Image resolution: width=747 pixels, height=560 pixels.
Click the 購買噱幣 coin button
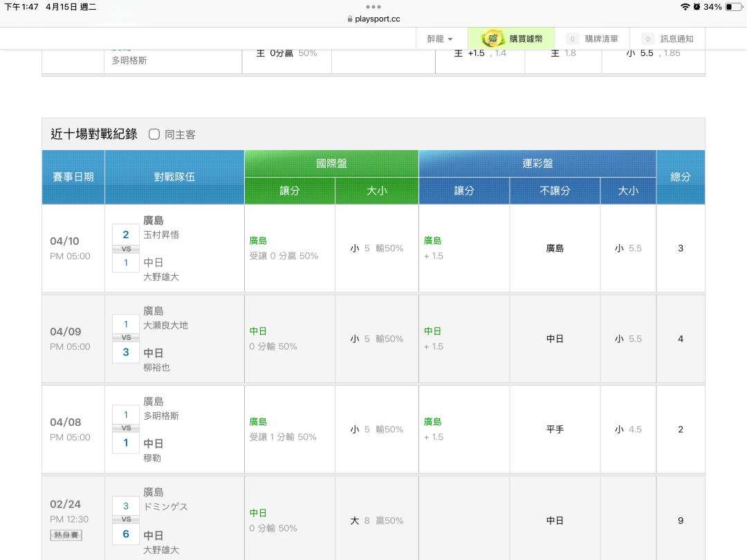point(510,39)
